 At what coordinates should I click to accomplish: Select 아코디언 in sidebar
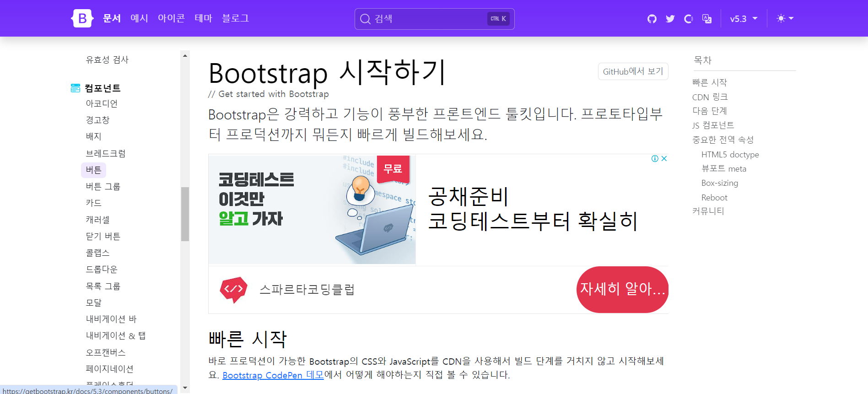coord(102,103)
